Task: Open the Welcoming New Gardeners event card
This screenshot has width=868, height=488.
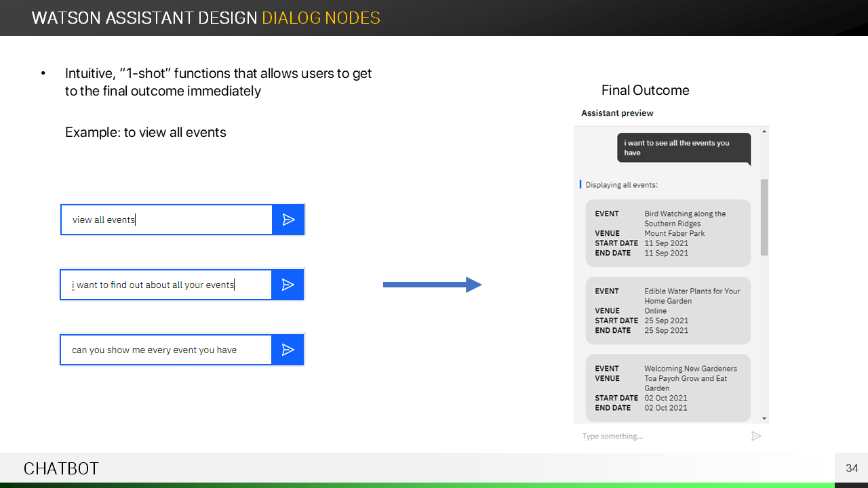Action: pyautogui.click(x=668, y=388)
